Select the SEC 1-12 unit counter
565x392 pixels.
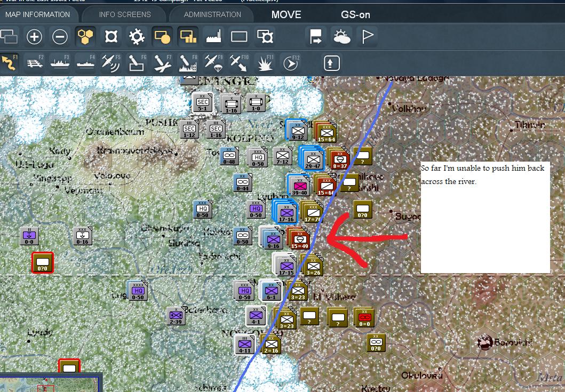point(189,130)
